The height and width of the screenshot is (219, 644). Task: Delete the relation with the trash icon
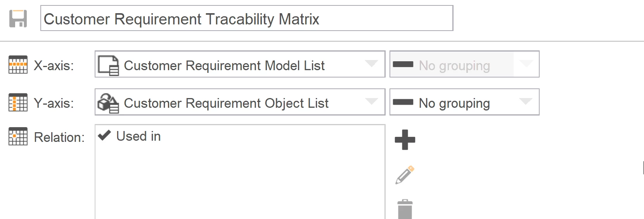[x=405, y=209]
